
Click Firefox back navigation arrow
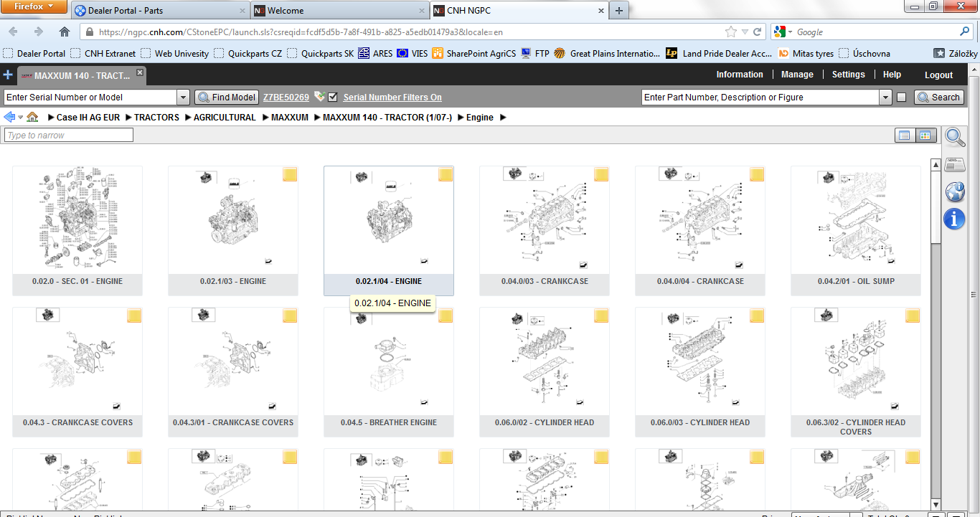pyautogui.click(x=13, y=32)
